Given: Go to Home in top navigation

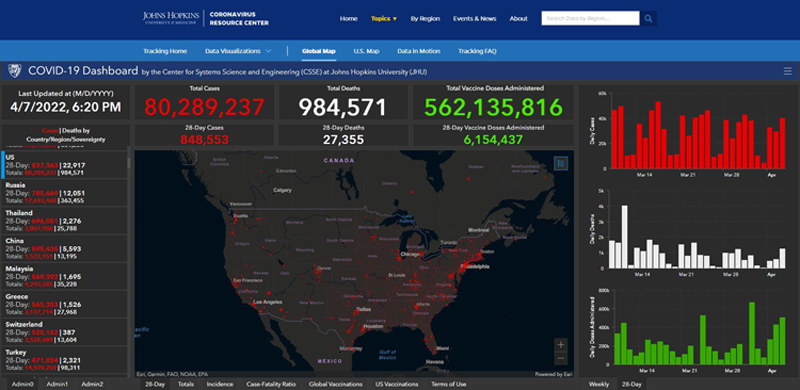Looking at the screenshot, I should pyautogui.click(x=348, y=18).
